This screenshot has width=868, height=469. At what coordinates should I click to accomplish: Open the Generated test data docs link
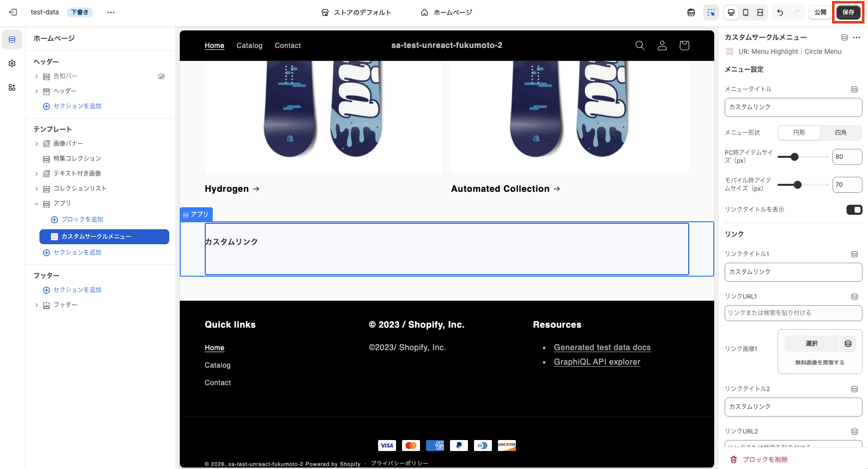[x=602, y=347]
